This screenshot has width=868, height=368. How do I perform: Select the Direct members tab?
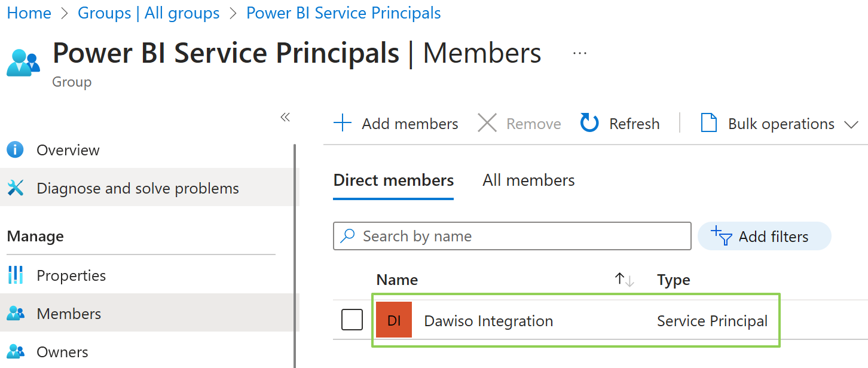[393, 180]
